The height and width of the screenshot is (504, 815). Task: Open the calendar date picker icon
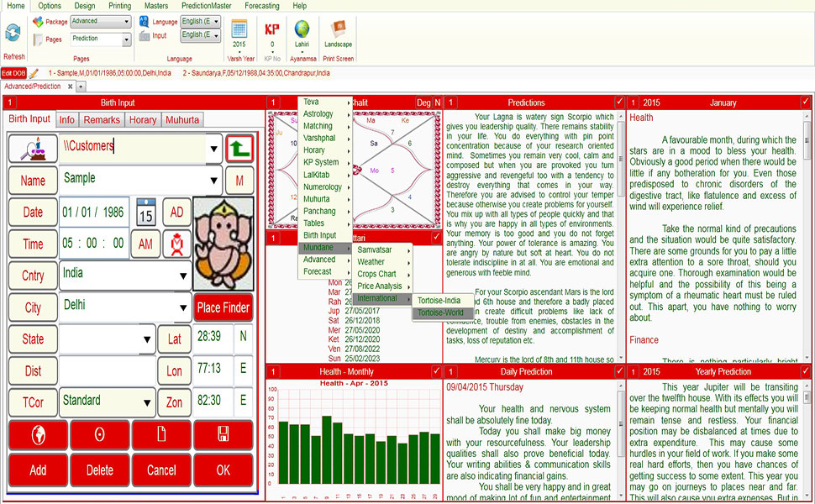tap(146, 212)
